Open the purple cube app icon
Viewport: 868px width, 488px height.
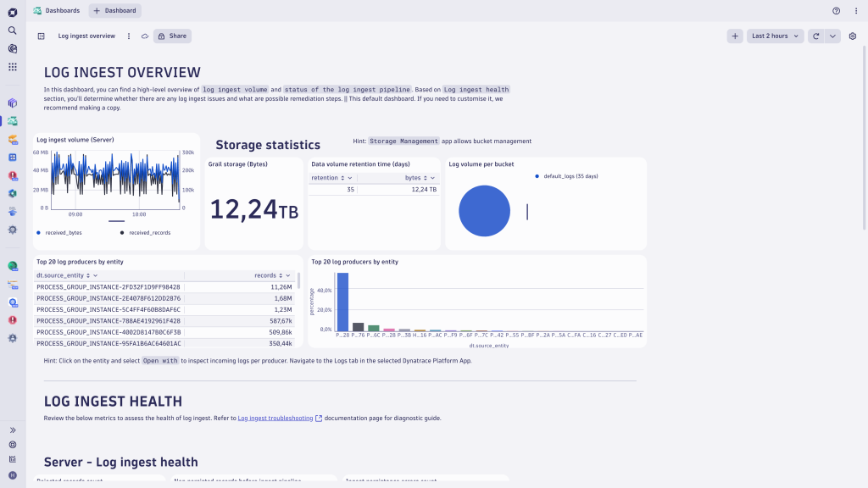click(12, 103)
